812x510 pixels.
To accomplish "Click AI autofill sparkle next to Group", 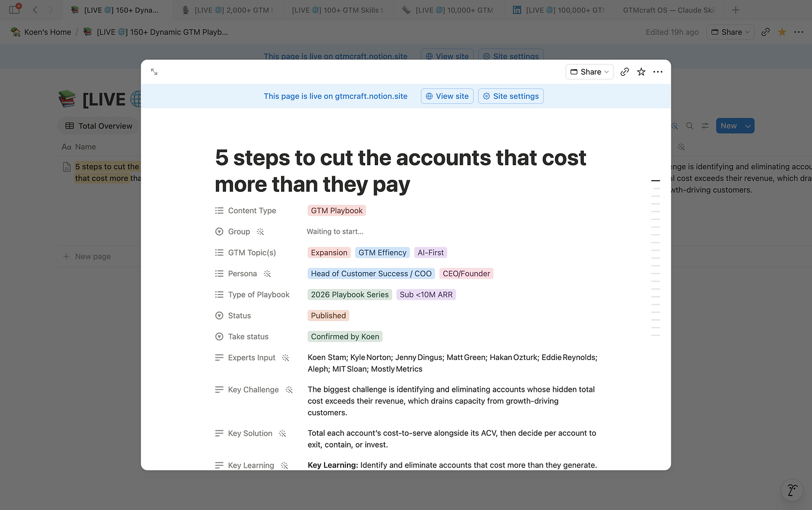I will pyautogui.click(x=260, y=232).
